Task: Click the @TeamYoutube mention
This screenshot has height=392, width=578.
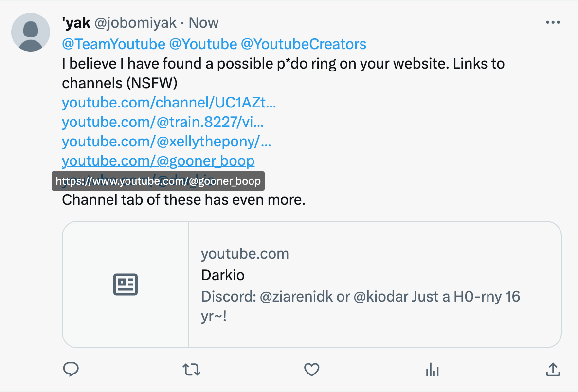Action: [x=113, y=44]
